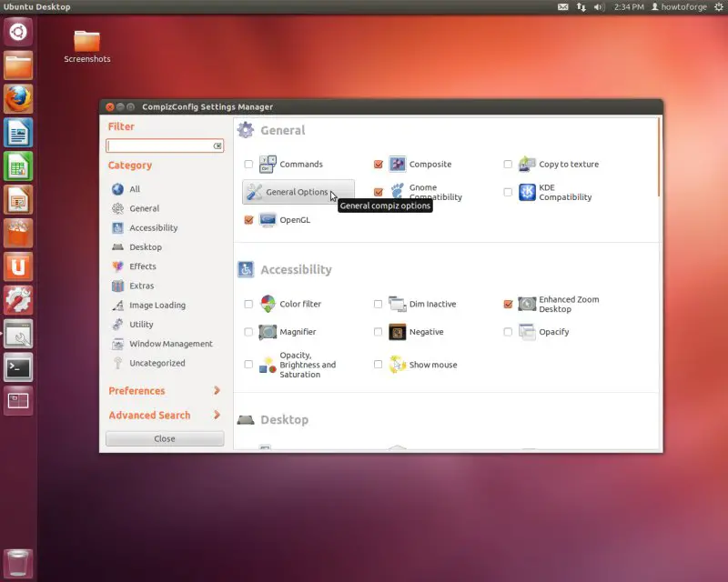Launch Firefox from the launcher
Viewport: 728px width, 582px height.
[x=18, y=99]
